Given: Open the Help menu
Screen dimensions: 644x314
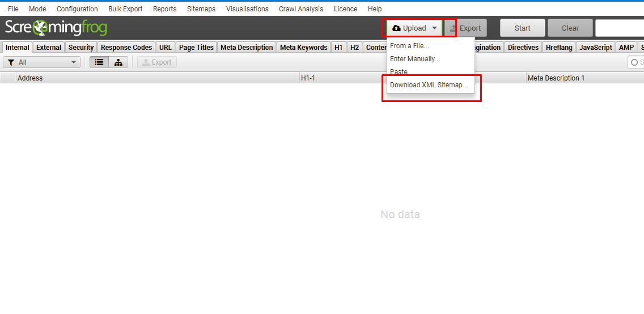Looking at the screenshot, I should [x=375, y=9].
